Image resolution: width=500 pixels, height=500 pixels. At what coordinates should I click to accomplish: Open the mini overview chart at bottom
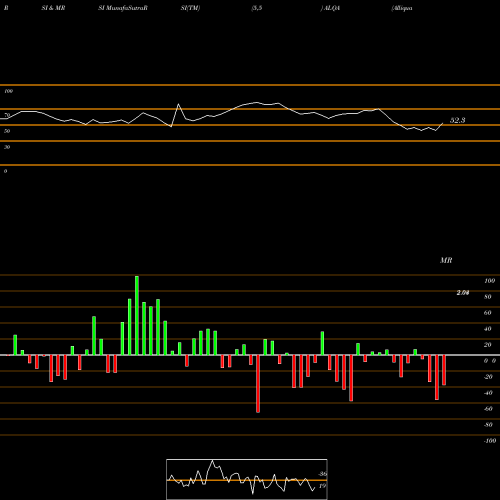click(x=247, y=479)
